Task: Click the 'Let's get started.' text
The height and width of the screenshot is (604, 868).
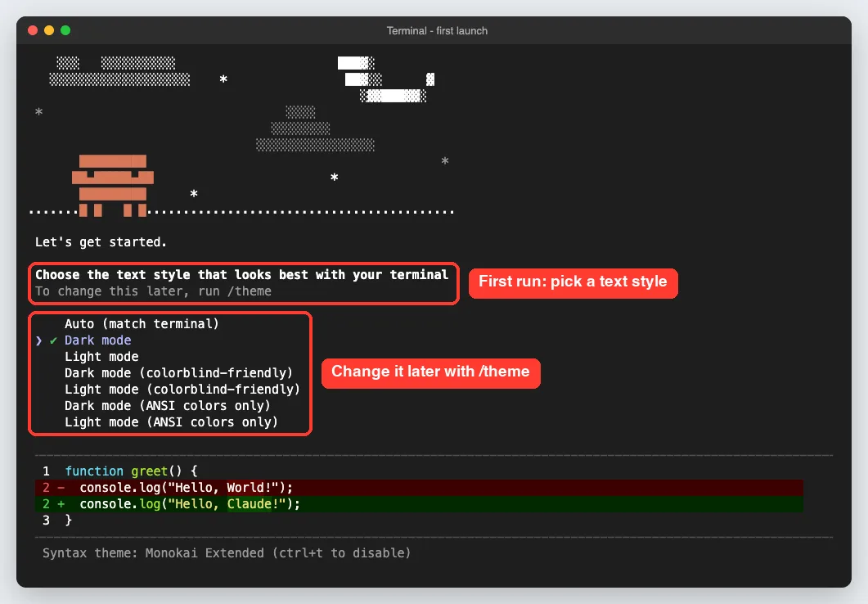Action: (x=101, y=242)
